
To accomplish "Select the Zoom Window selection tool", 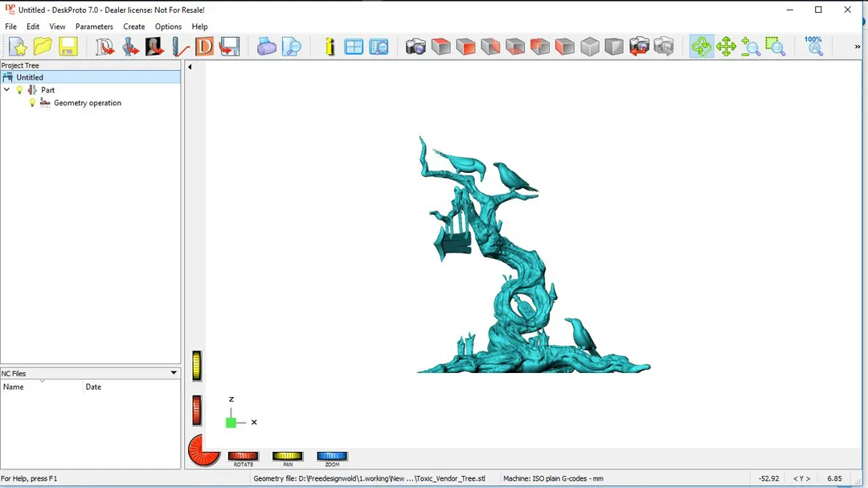I will tap(775, 47).
